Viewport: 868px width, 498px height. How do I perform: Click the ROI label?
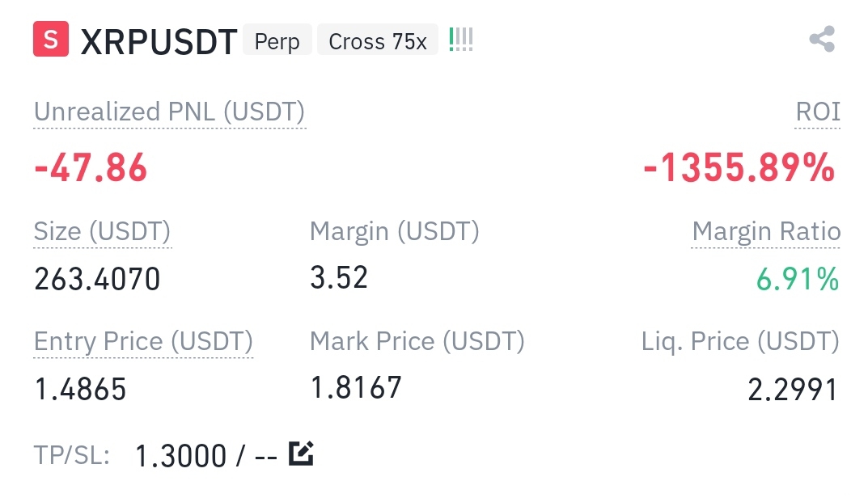tap(818, 112)
